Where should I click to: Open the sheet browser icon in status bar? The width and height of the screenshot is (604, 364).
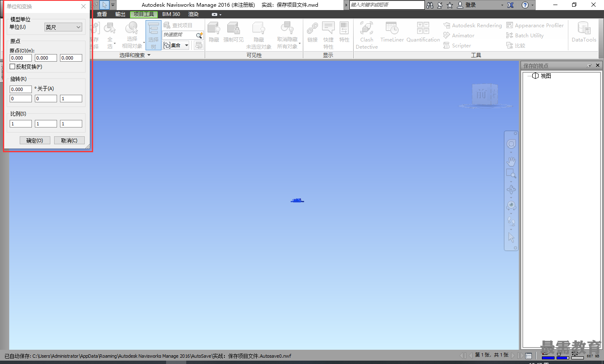[x=528, y=356]
